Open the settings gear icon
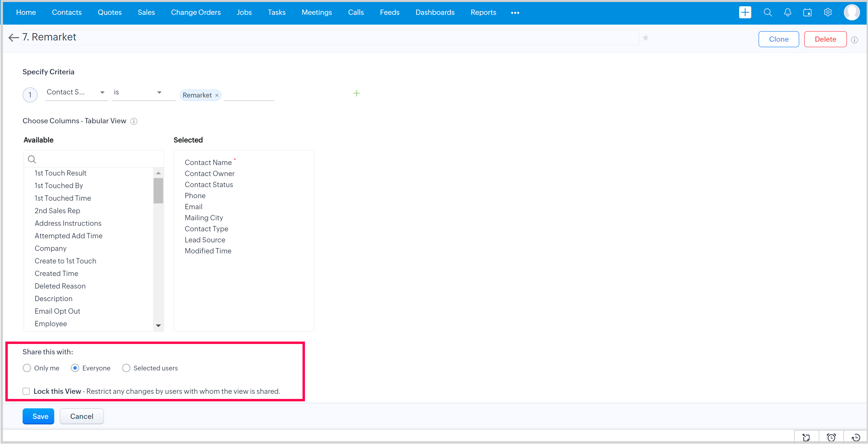The image size is (868, 444). click(x=828, y=13)
